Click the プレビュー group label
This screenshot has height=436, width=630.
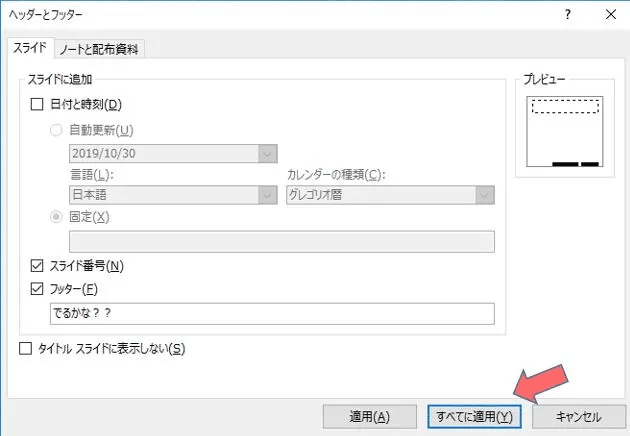[x=544, y=79]
